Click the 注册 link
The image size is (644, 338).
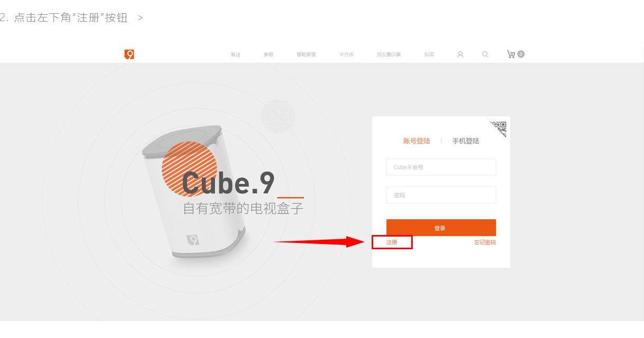(x=392, y=242)
